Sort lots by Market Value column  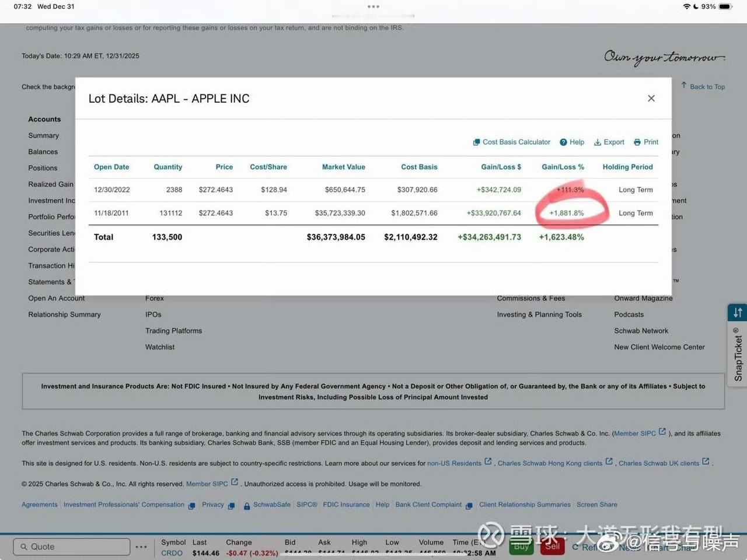tap(343, 167)
